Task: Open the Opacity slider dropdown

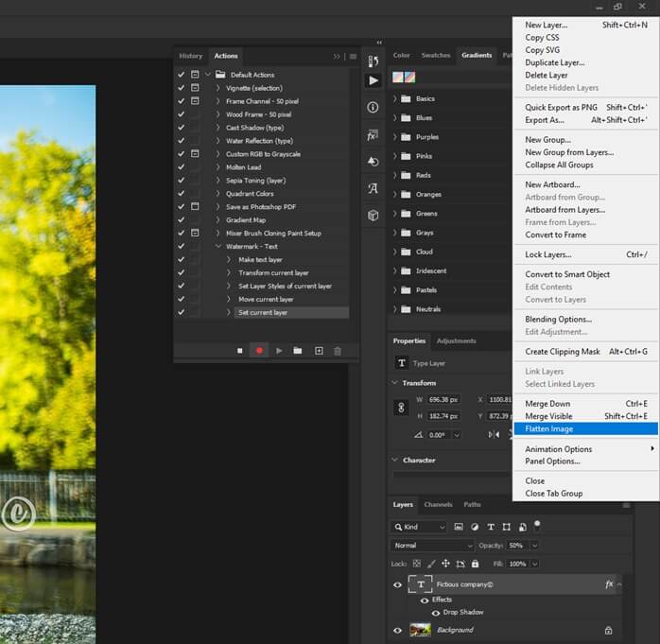Action: click(534, 546)
